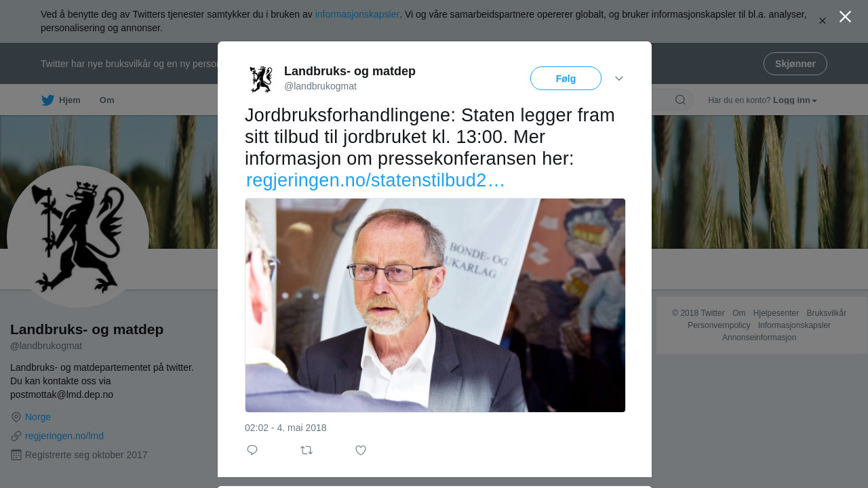Image resolution: width=868 pixels, height=488 pixels.
Task: Open the informasjonskapsler link in the cookie notice
Action: [357, 14]
